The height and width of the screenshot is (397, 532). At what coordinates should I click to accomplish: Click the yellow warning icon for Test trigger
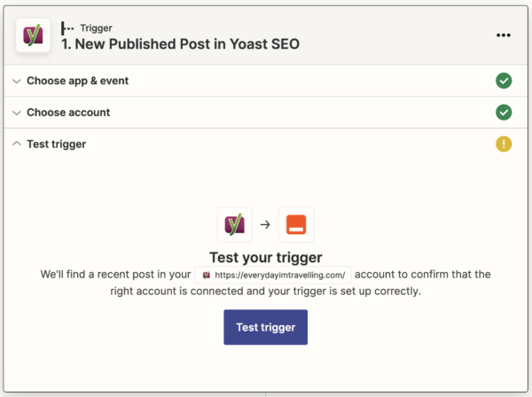pos(504,144)
